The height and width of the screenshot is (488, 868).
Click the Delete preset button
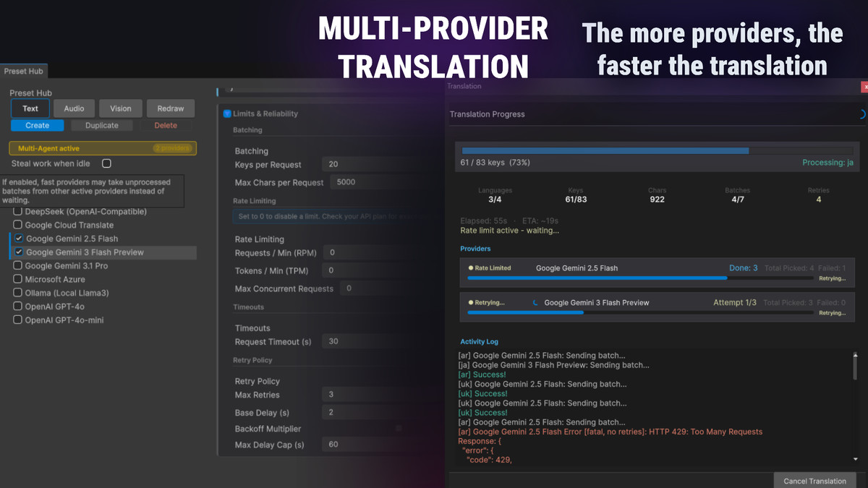166,125
